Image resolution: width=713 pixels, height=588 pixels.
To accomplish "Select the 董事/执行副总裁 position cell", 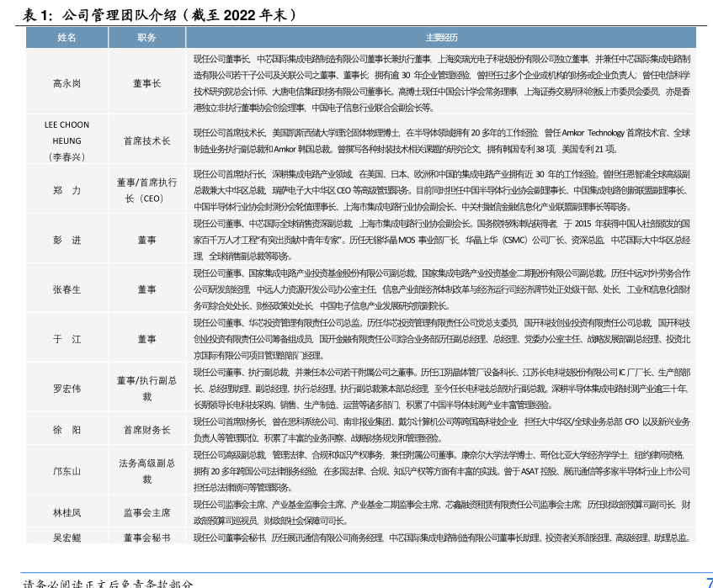I will (x=146, y=388).
